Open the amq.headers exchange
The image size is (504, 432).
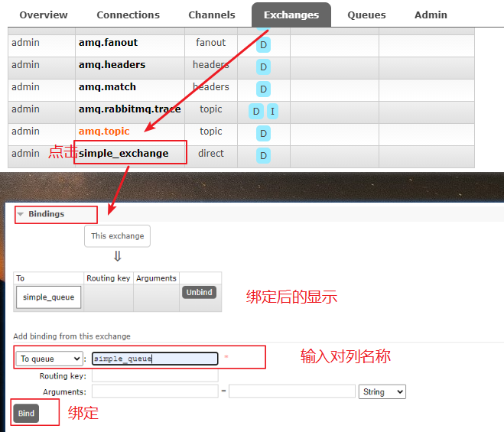click(x=112, y=64)
